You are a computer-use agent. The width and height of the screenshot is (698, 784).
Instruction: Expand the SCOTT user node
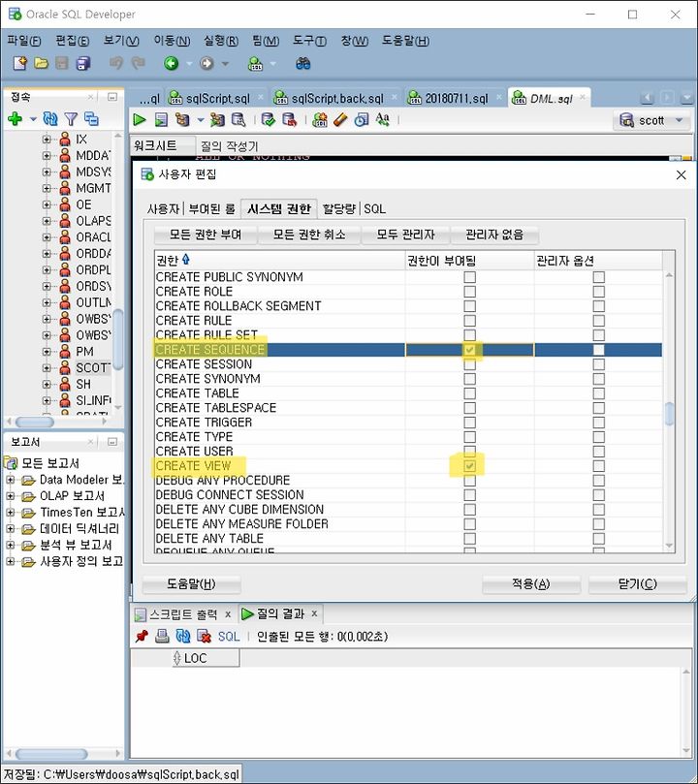click(47, 368)
